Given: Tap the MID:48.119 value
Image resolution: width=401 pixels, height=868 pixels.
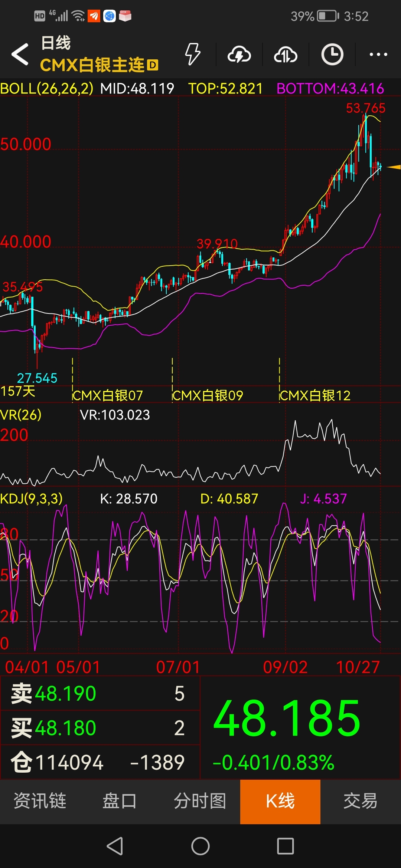Looking at the screenshot, I should (137, 89).
